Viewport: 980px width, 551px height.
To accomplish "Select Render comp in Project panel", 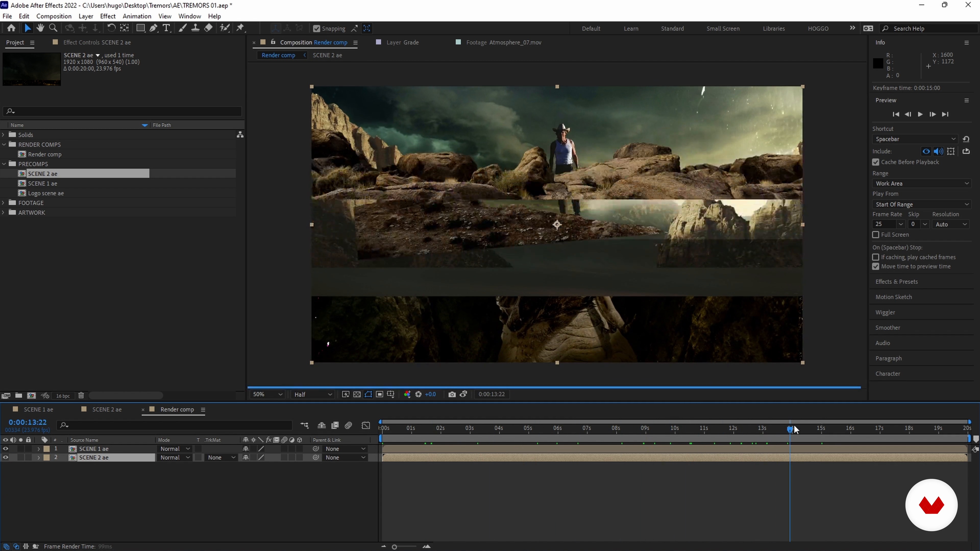I will [44, 154].
